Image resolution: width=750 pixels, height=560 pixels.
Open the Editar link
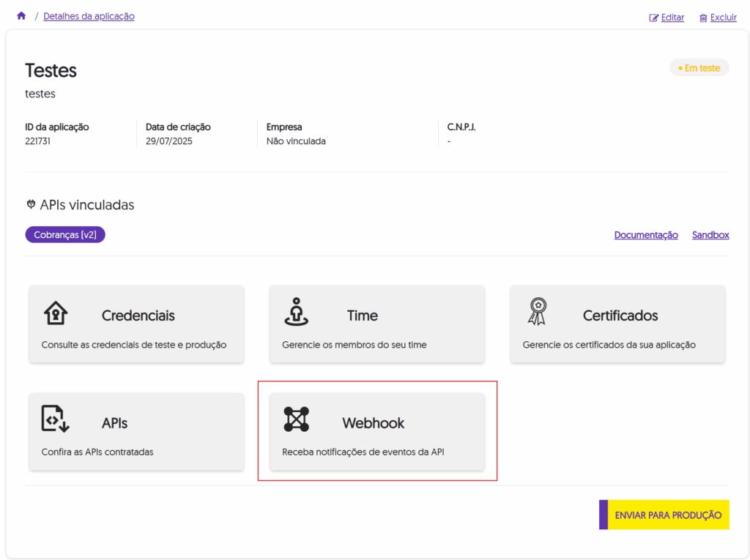(x=672, y=18)
